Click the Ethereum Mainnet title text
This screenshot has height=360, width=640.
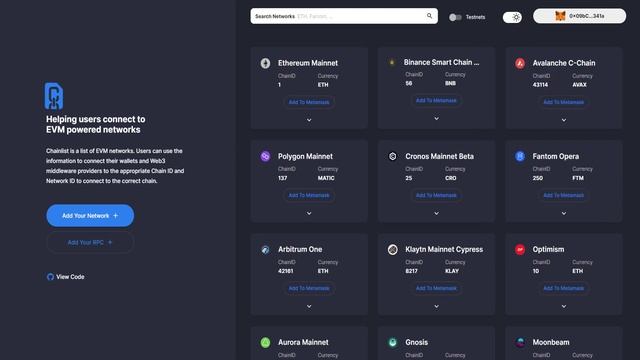pos(308,63)
